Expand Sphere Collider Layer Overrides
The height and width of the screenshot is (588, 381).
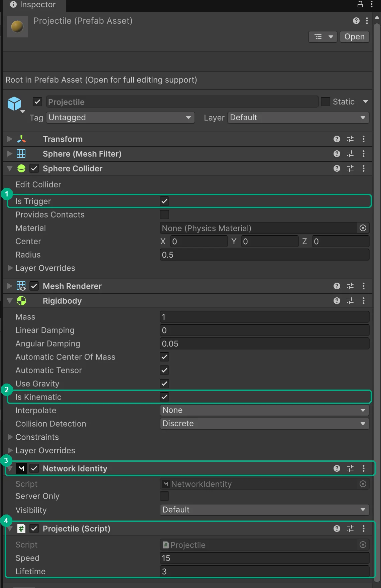coord(10,268)
